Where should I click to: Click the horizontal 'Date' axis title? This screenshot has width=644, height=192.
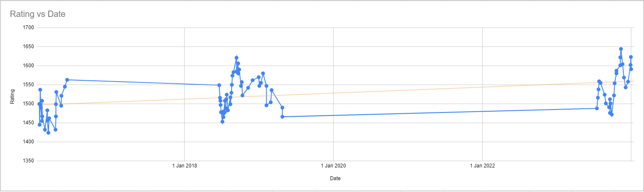point(335,178)
